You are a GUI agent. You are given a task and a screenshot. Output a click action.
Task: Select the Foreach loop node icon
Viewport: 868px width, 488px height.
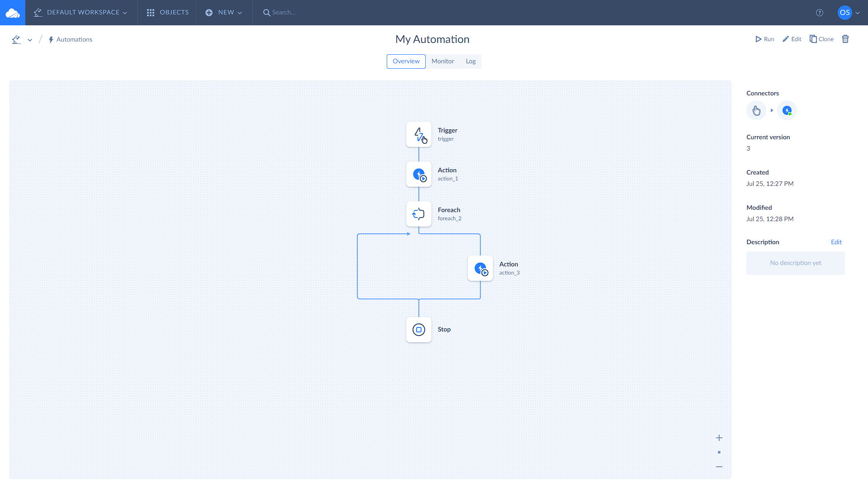(418, 214)
